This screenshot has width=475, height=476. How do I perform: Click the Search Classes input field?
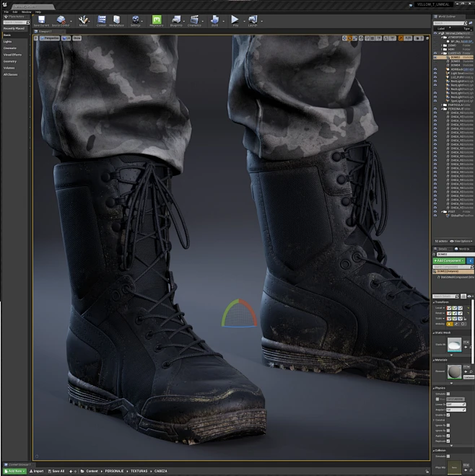16,22
